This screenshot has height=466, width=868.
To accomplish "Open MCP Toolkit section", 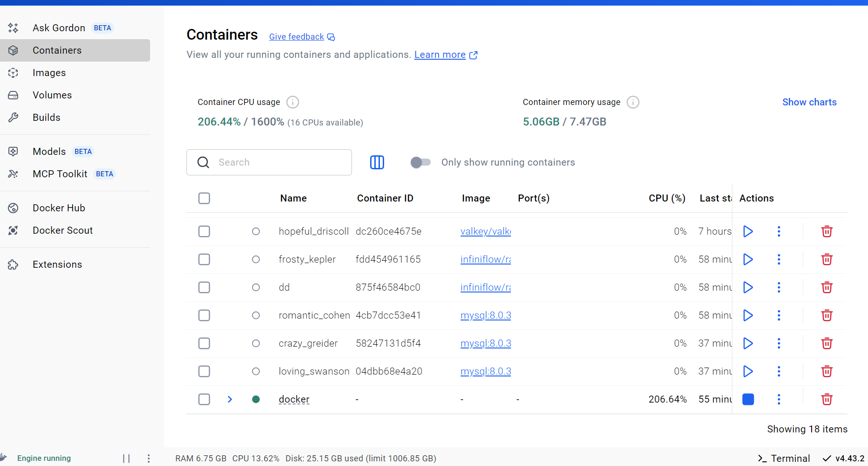I will click(75, 174).
